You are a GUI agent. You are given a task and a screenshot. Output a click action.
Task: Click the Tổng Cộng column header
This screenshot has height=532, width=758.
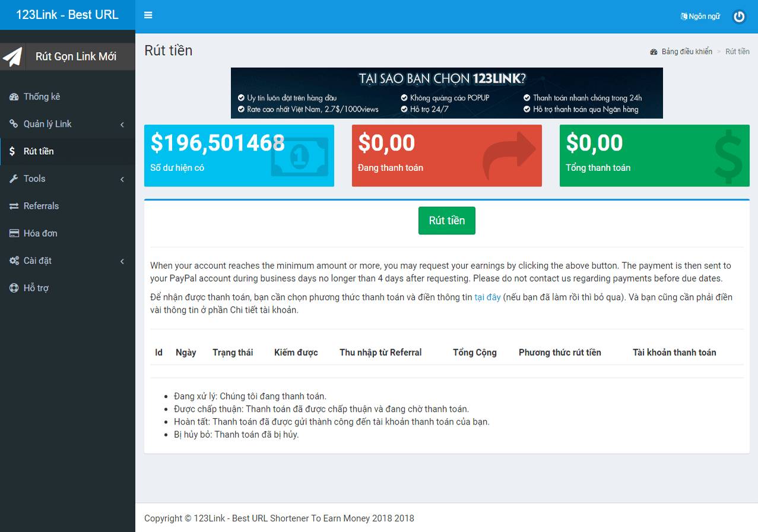[475, 352]
